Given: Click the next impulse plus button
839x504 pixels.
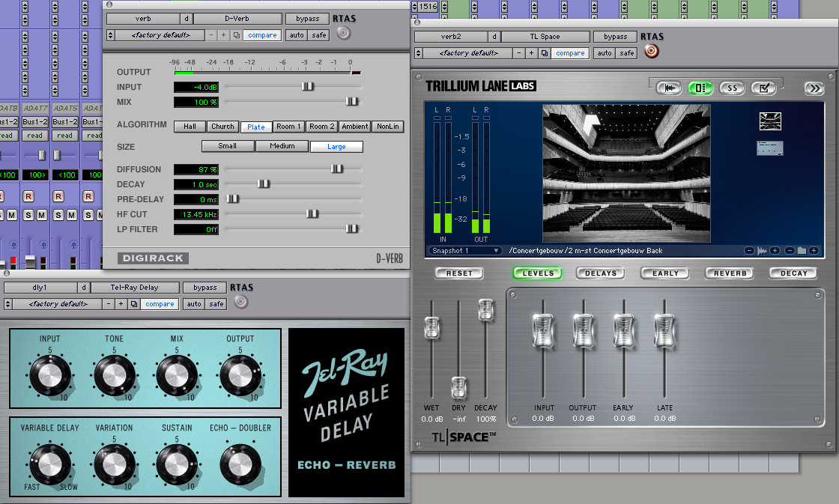Looking at the screenshot, I should (x=775, y=250).
